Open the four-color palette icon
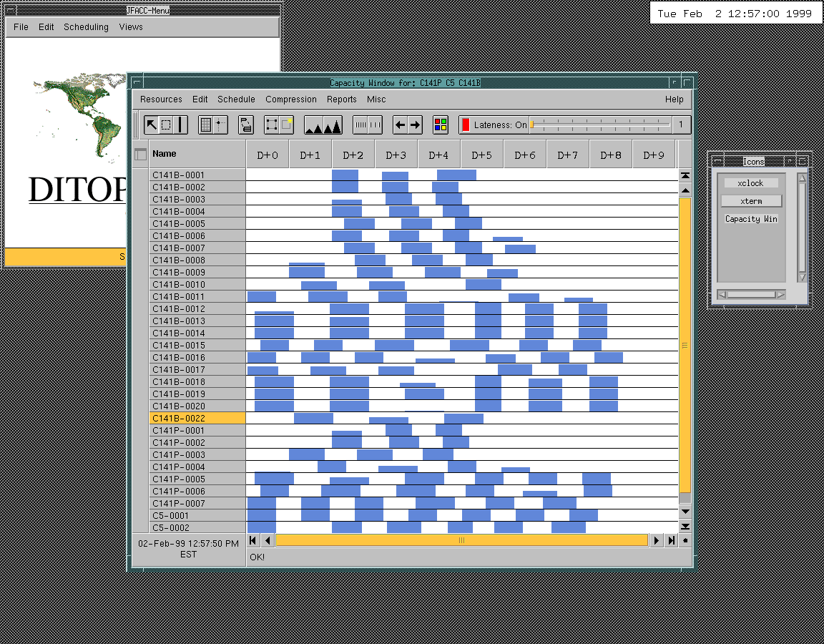Image resolution: width=824 pixels, height=644 pixels. click(441, 125)
